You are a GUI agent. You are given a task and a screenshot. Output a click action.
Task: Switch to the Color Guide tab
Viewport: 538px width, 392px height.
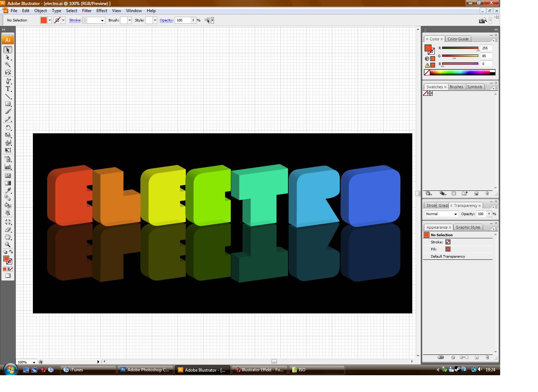(458, 39)
